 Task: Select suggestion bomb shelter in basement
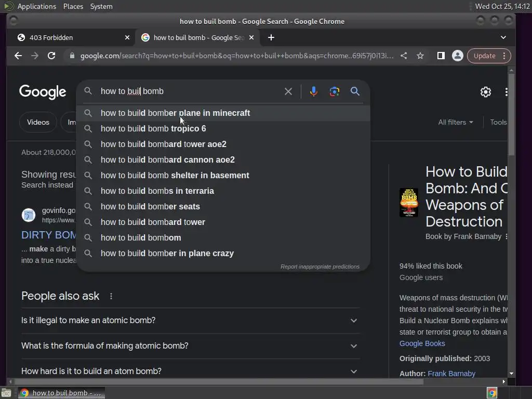pyautogui.click(x=223, y=176)
